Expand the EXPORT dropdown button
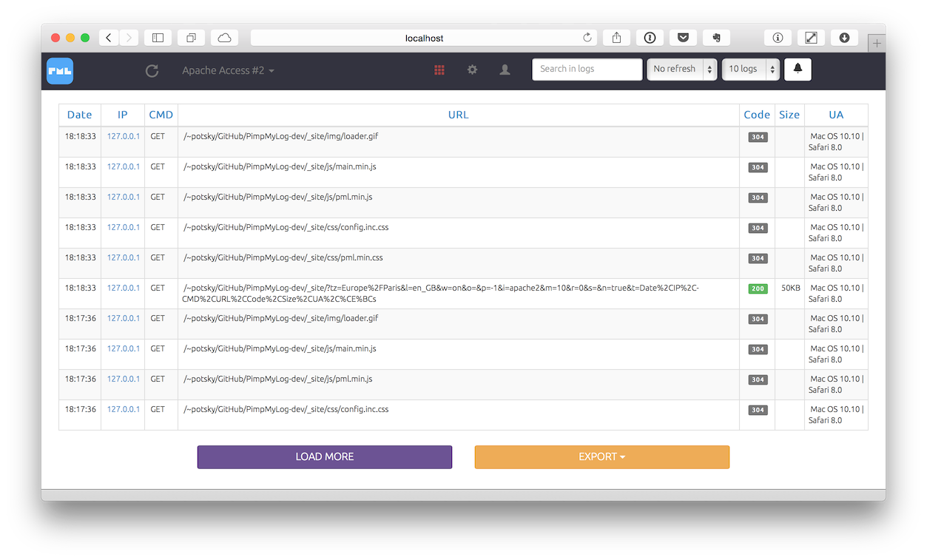927x560 pixels. [601, 456]
